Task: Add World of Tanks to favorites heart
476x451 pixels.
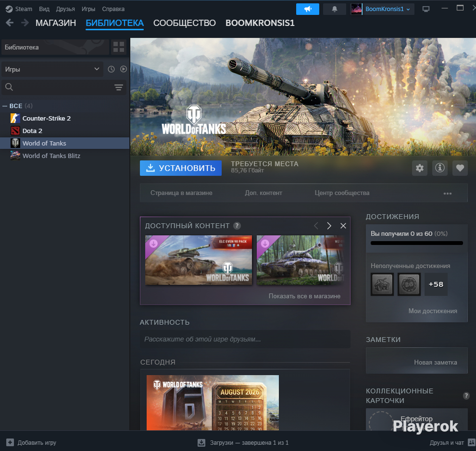Action: (460, 168)
